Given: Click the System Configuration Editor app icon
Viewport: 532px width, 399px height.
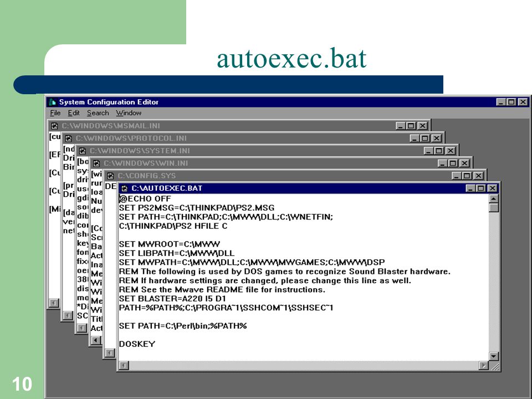Looking at the screenshot, I should click(52, 102).
